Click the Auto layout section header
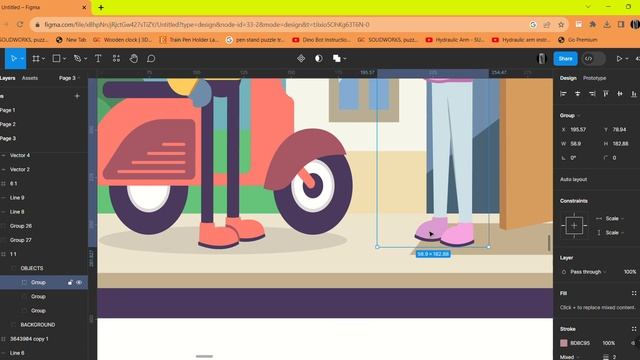This screenshot has width=640, height=360. tap(573, 179)
